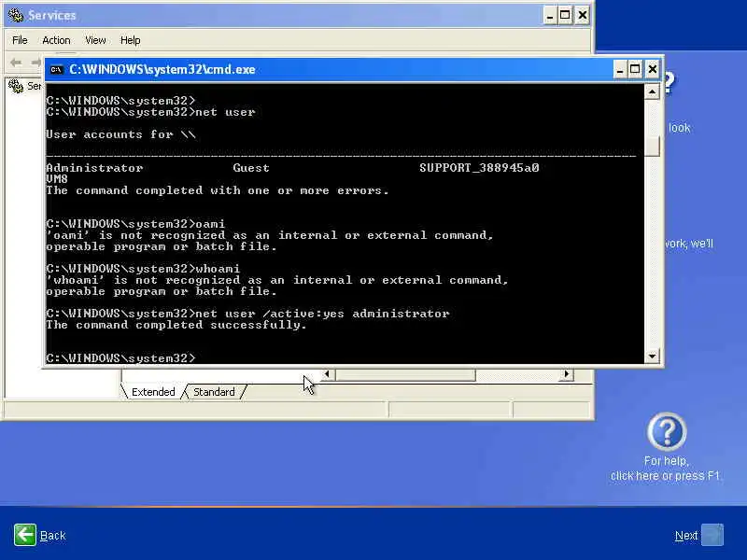Viewport: 747px width, 560px height.
Task: Open the File menu in Services
Action: tap(20, 40)
